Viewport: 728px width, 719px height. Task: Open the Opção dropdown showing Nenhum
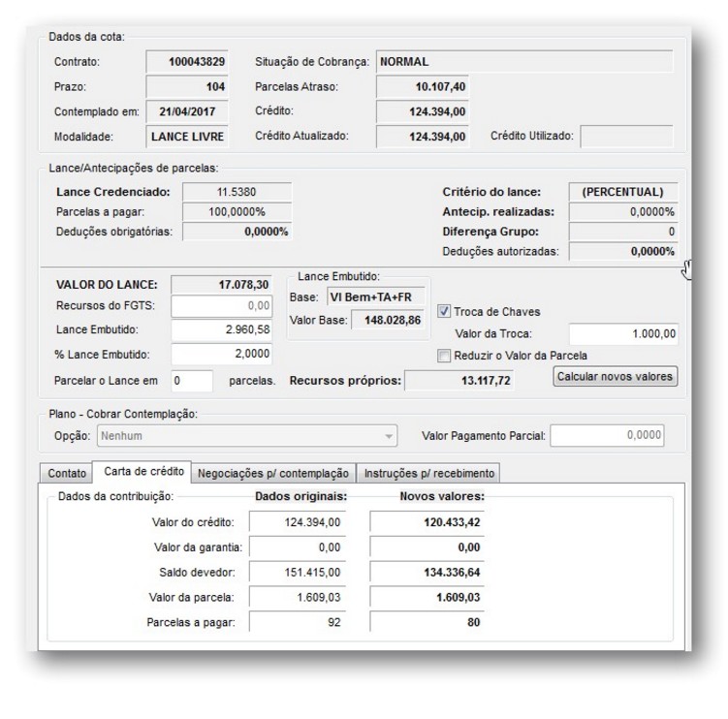(x=247, y=436)
